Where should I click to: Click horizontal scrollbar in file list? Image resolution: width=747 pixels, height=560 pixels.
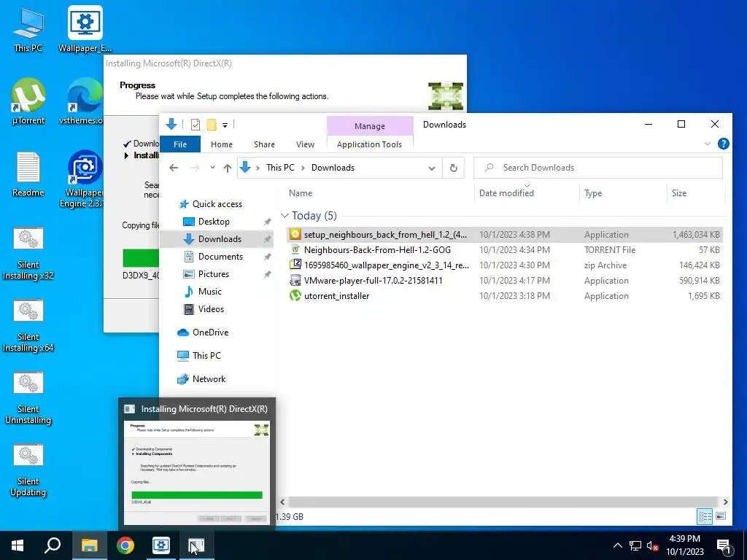[x=503, y=502]
